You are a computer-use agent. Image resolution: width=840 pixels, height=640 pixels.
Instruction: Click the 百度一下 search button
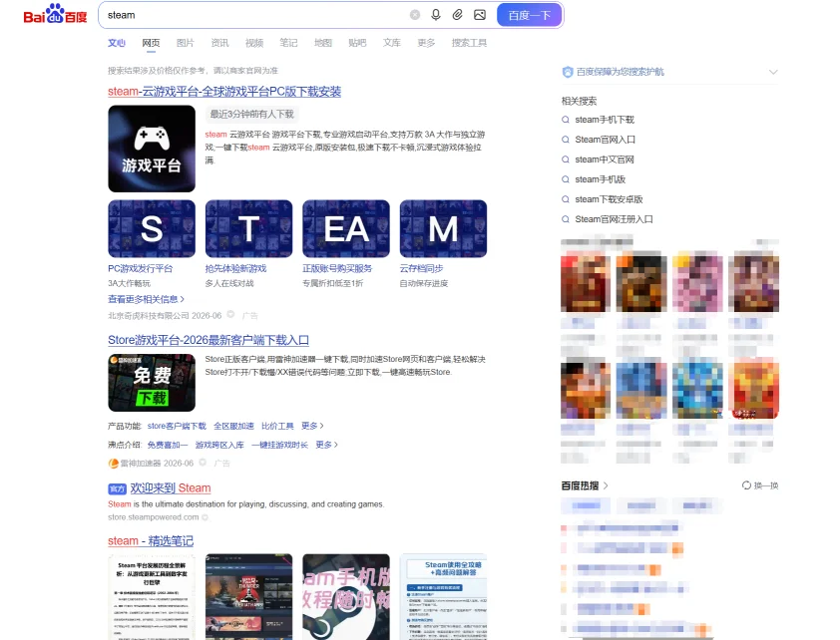[530, 15]
